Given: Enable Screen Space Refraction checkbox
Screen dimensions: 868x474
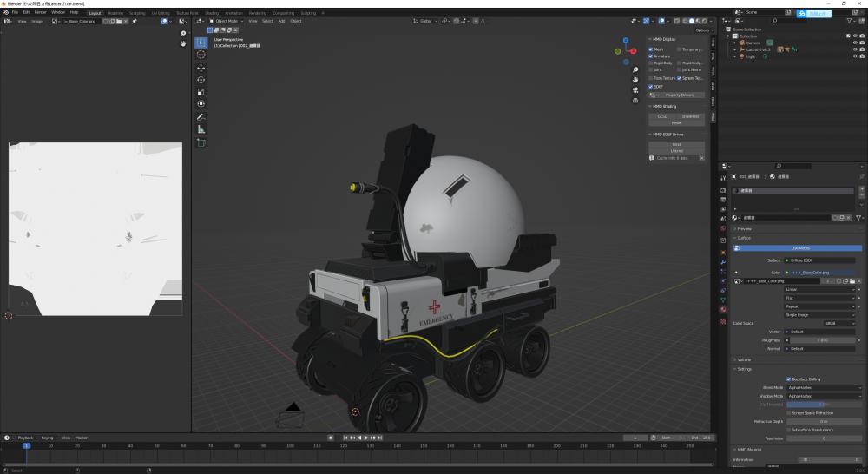Looking at the screenshot, I should coord(789,413).
